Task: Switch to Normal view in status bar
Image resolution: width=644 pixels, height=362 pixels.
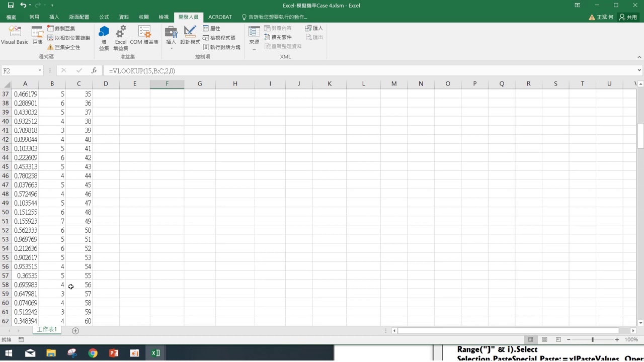Action: [530, 340]
